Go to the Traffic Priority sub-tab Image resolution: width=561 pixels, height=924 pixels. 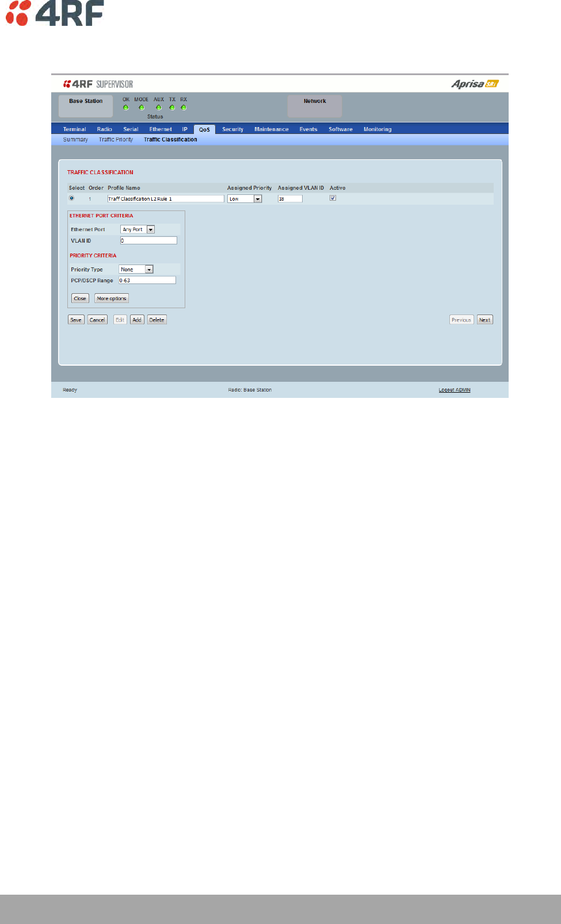click(x=116, y=140)
